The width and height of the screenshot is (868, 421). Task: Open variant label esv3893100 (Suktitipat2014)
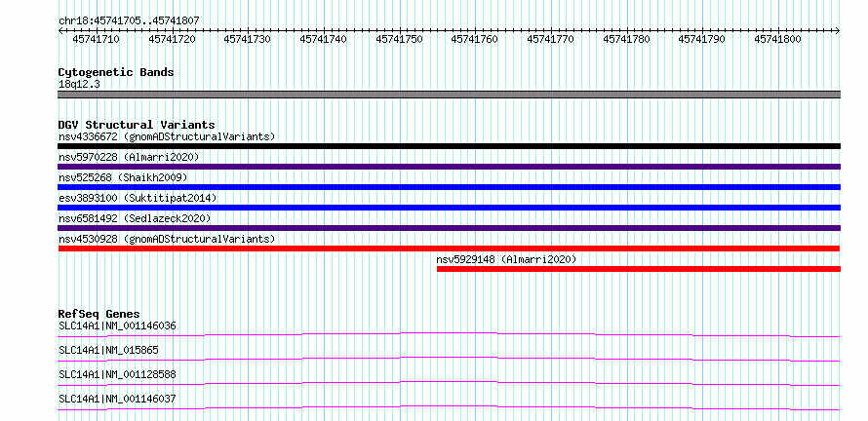[x=138, y=198]
